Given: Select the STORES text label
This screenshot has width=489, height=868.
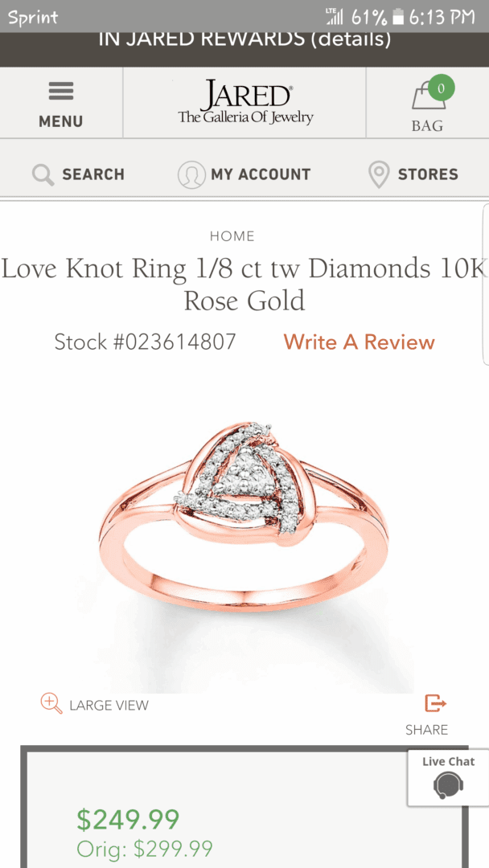Looking at the screenshot, I should pos(428,174).
